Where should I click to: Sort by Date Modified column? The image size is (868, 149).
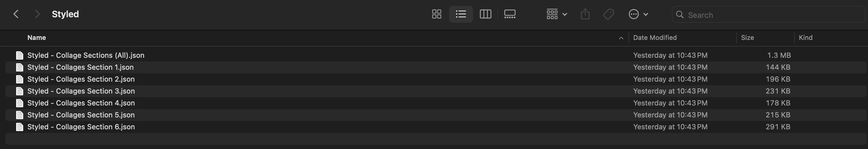tap(654, 38)
